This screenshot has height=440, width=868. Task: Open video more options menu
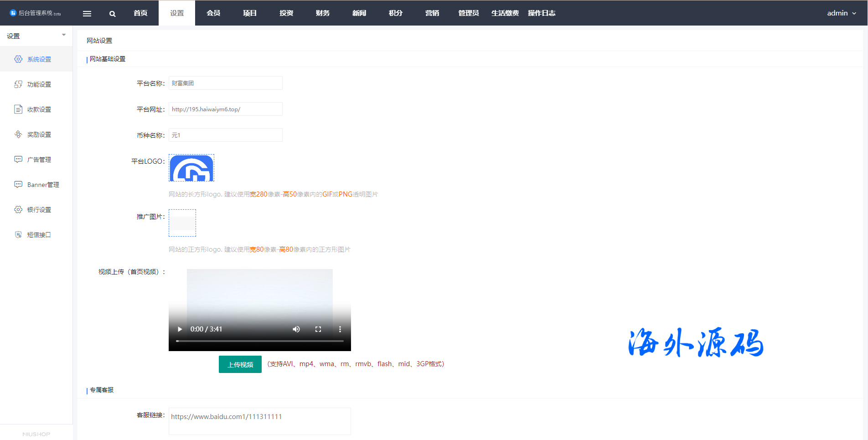point(340,329)
